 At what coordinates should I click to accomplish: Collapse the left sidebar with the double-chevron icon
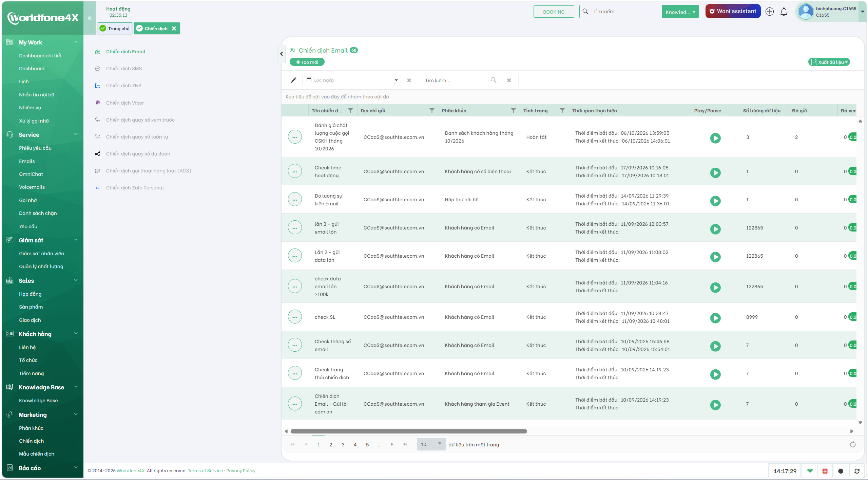pyautogui.click(x=90, y=18)
